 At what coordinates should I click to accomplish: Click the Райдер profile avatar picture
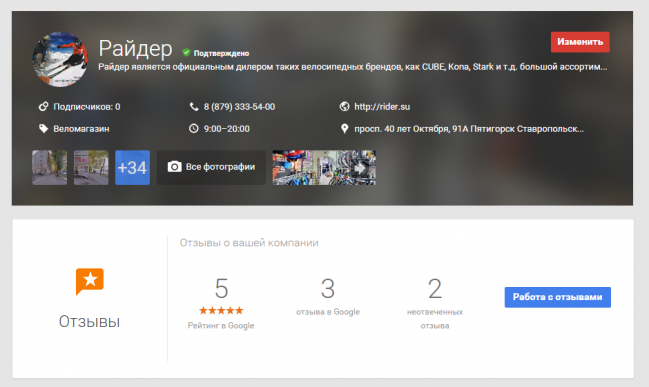(60, 59)
